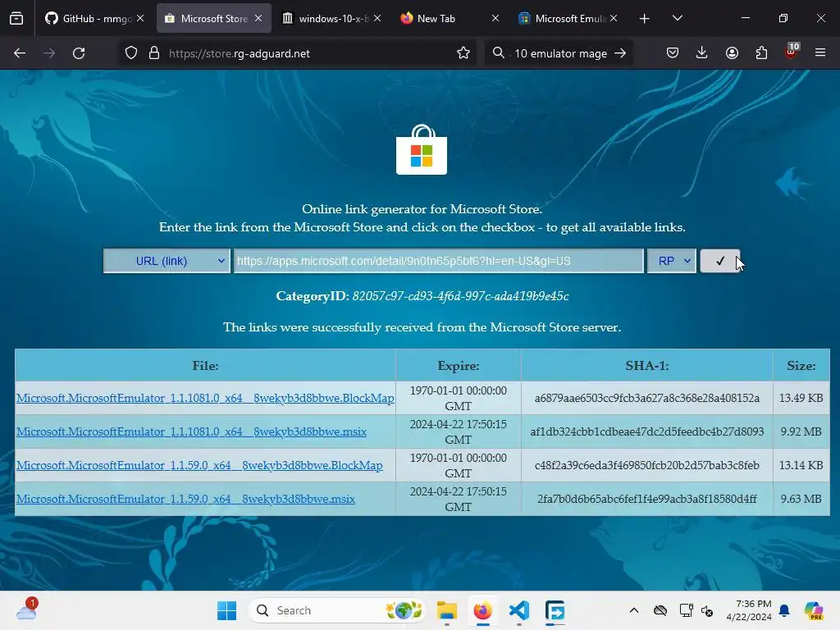Click the site padlock security icon
This screenshot has width=840, height=630.
point(154,53)
